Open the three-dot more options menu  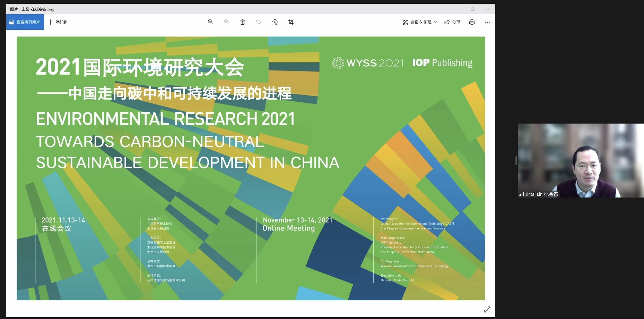point(487,22)
